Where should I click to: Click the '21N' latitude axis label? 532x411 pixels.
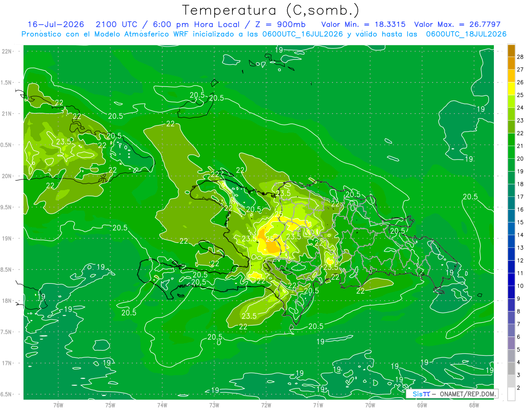pyautogui.click(x=6, y=114)
